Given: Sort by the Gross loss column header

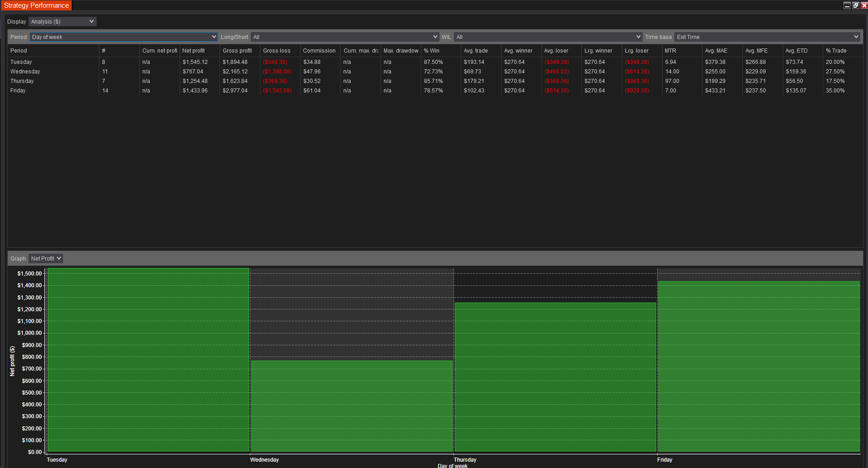Looking at the screenshot, I should (x=280, y=51).
